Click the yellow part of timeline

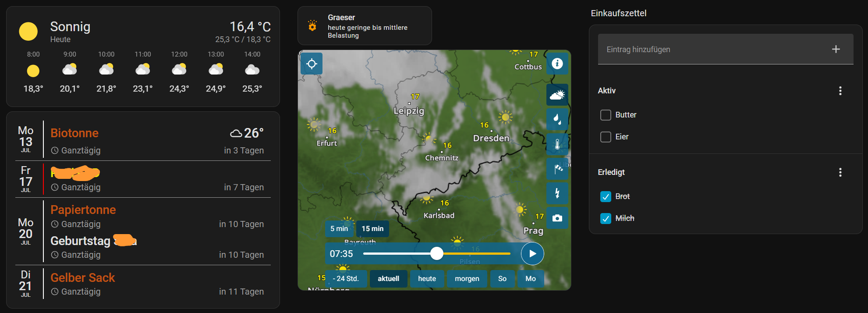click(x=477, y=253)
